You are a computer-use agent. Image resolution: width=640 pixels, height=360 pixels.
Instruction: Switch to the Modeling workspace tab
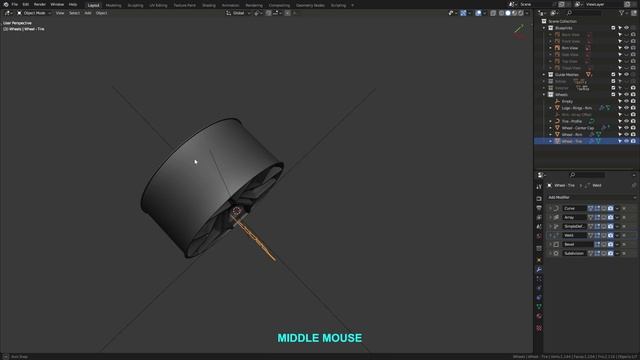coord(113,5)
